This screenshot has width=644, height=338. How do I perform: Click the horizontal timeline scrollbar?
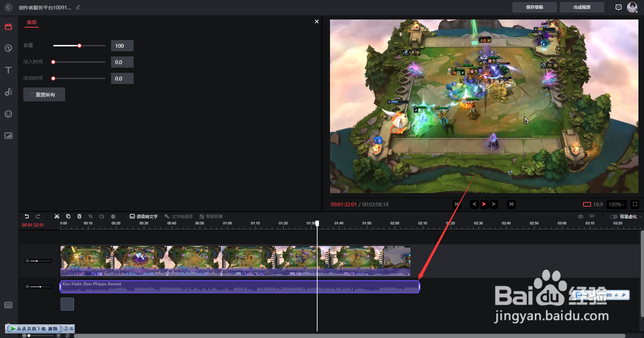coord(350,336)
